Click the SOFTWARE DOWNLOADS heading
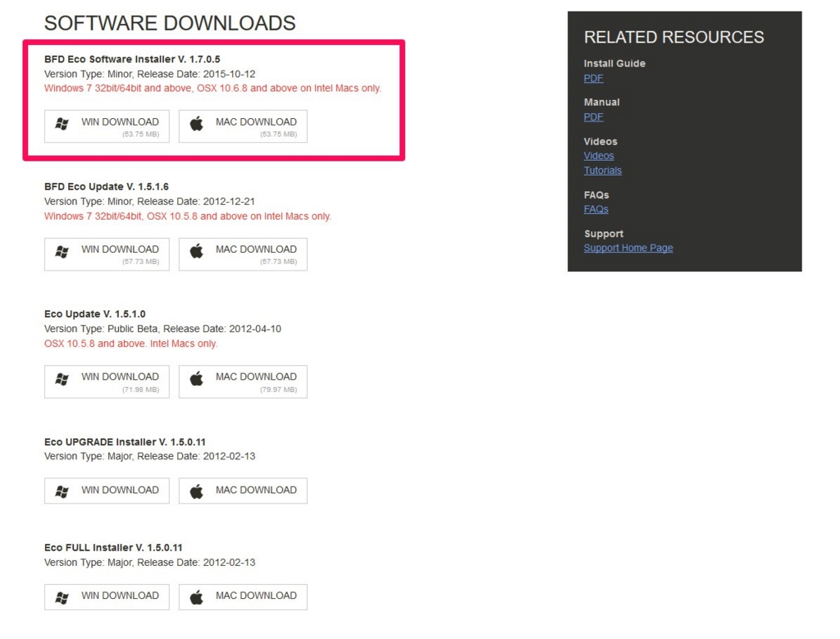Image resolution: width=840 pixels, height=639 pixels. [x=170, y=24]
